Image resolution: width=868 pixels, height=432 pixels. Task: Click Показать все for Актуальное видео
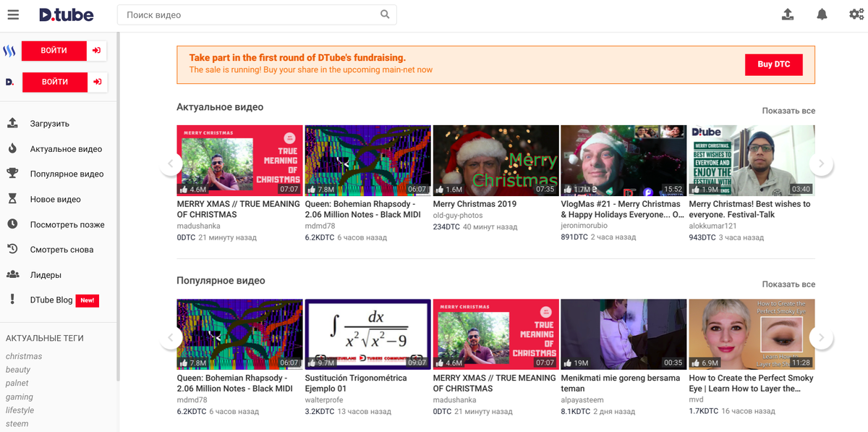click(x=788, y=111)
